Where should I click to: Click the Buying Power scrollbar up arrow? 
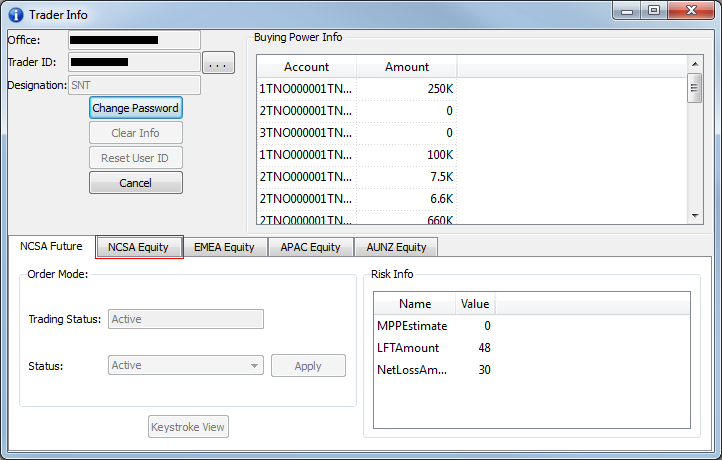point(694,64)
